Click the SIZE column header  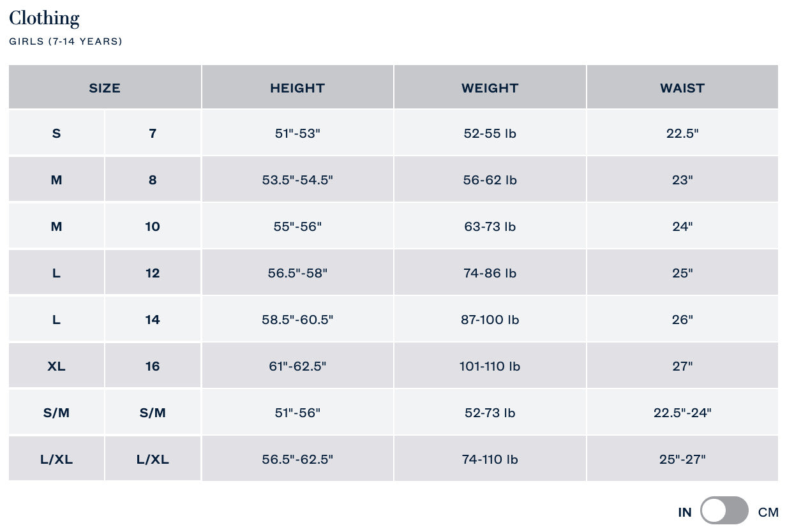pos(105,88)
